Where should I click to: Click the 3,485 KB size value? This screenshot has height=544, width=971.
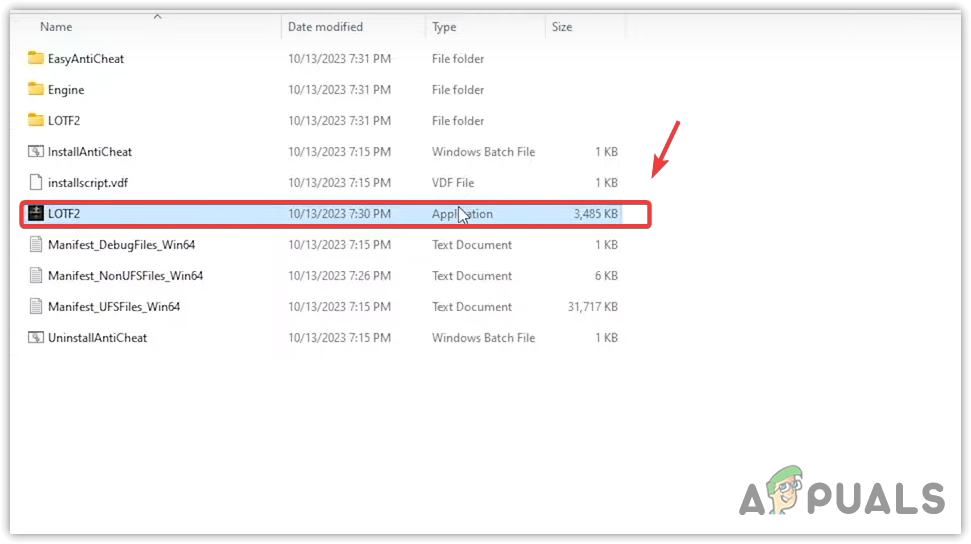(x=595, y=213)
